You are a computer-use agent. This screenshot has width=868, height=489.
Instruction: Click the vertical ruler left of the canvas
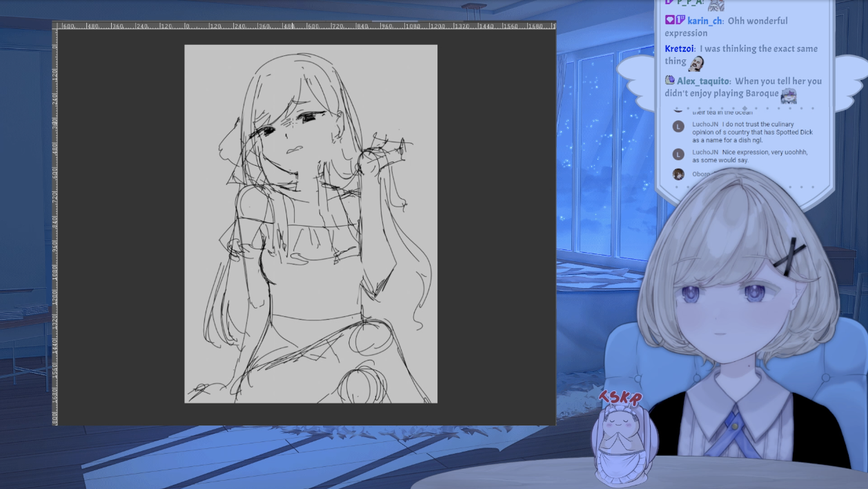(55, 228)
